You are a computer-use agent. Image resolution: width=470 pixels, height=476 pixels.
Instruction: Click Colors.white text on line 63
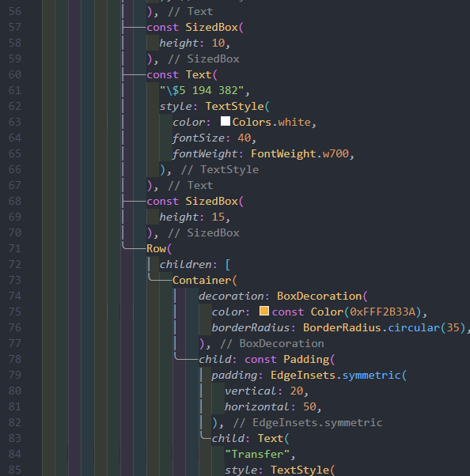272,122
